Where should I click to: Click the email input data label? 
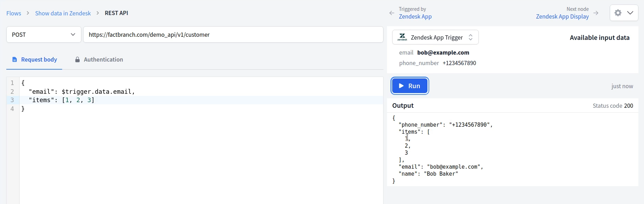pyautogui.click(x=406, y=52)
